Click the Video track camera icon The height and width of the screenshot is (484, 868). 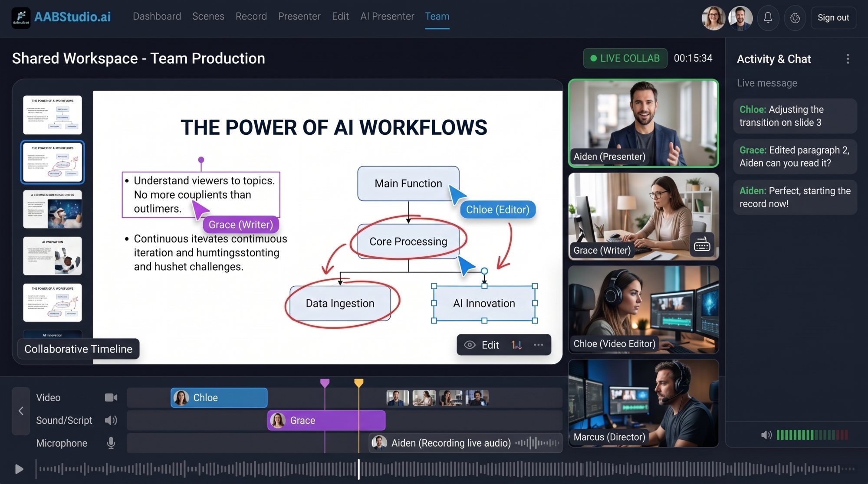pos(111,397)
